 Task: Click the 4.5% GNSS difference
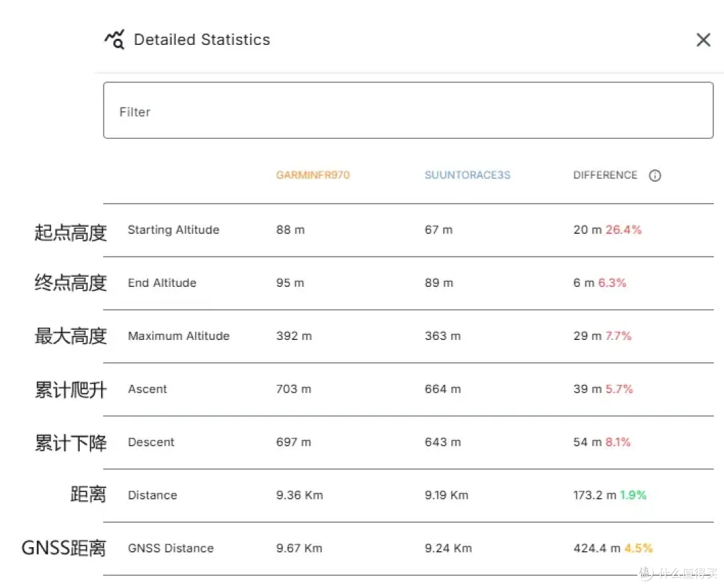coord(638,548)
